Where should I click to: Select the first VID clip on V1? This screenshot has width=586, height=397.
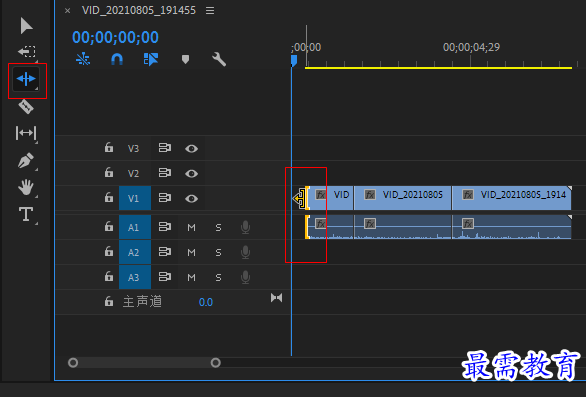pos(330,198)
